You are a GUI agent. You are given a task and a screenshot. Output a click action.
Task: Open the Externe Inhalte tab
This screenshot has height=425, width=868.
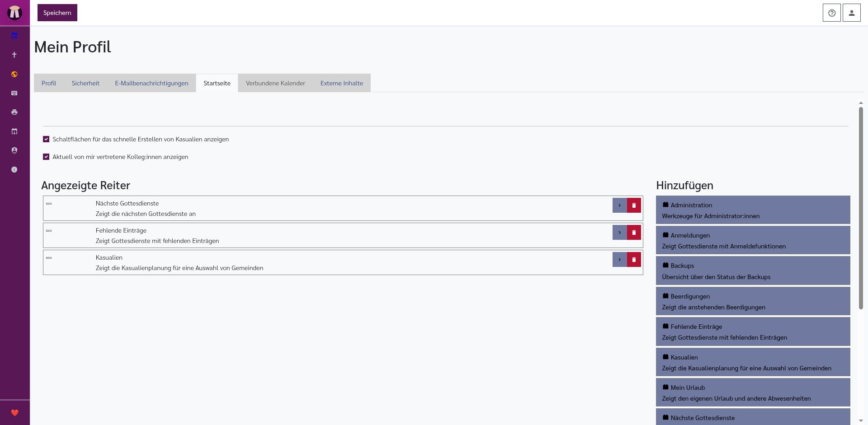(x=342, y=83)
